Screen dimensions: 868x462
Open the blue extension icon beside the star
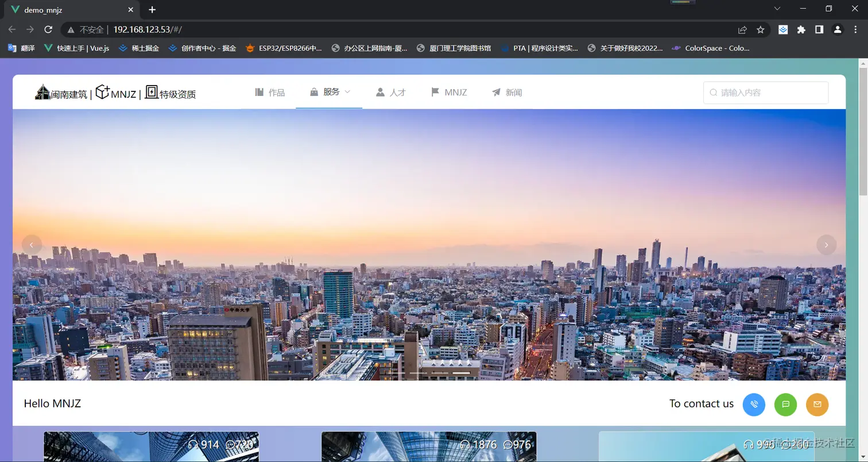click(783, 29)
